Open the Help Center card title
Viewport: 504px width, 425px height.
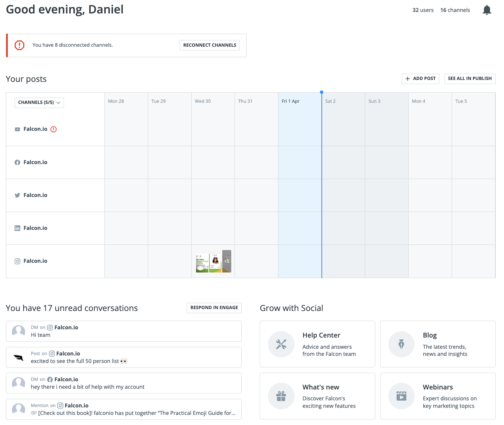(x=321, y=335)
